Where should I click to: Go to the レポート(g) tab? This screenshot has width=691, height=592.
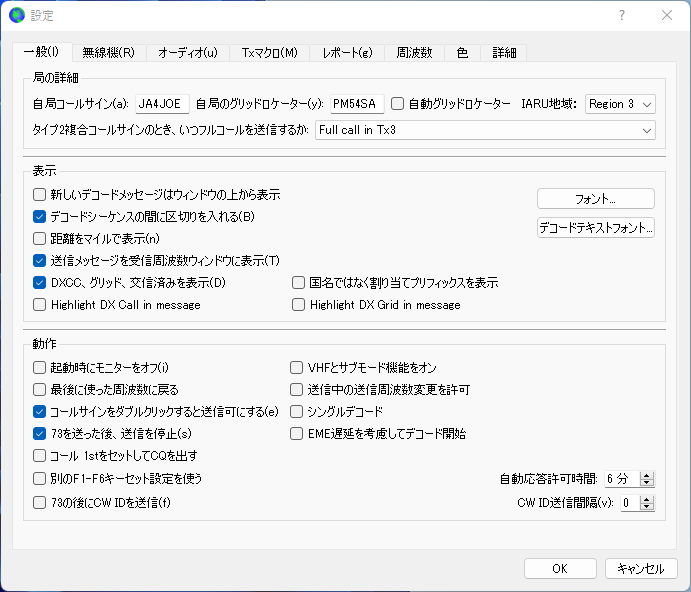pos(347,53)
